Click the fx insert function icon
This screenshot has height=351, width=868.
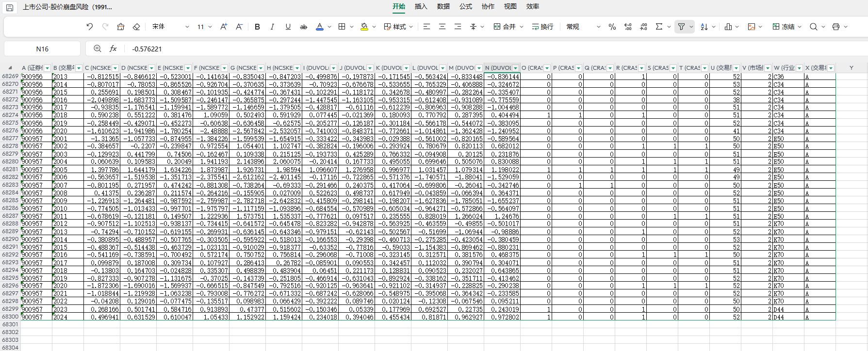click(113, 48)
